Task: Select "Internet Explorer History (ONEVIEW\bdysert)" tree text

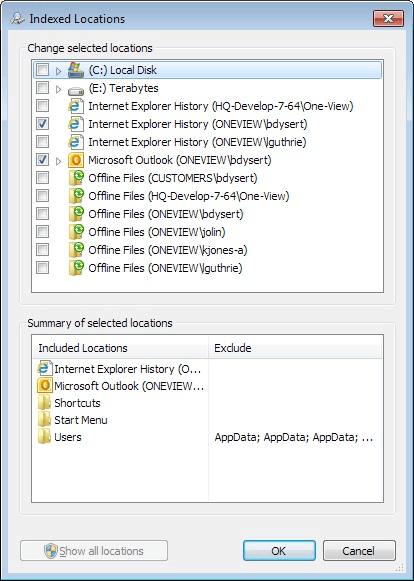Action: (x=198, y=124)
